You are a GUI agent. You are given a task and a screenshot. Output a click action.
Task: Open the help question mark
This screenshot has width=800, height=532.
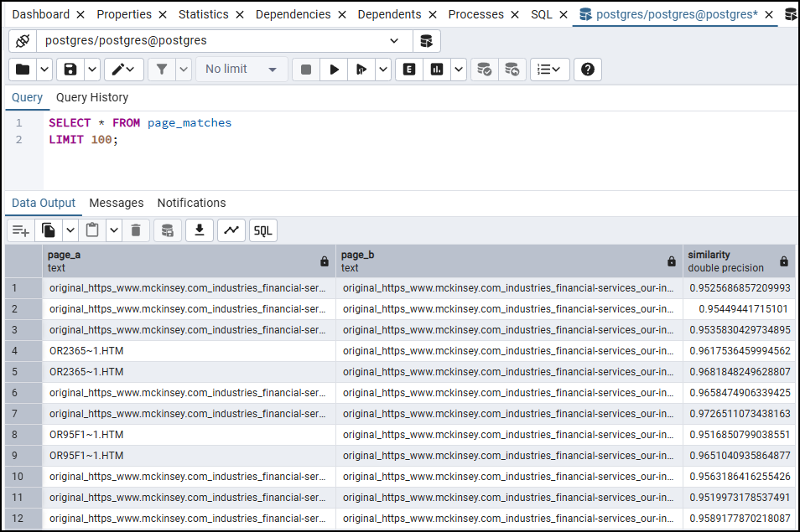pos(588,70)
